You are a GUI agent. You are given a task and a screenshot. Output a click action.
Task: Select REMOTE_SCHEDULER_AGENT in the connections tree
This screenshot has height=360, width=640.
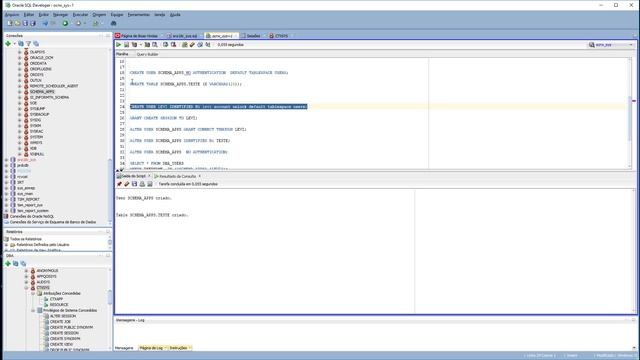[x=53, y=86]
